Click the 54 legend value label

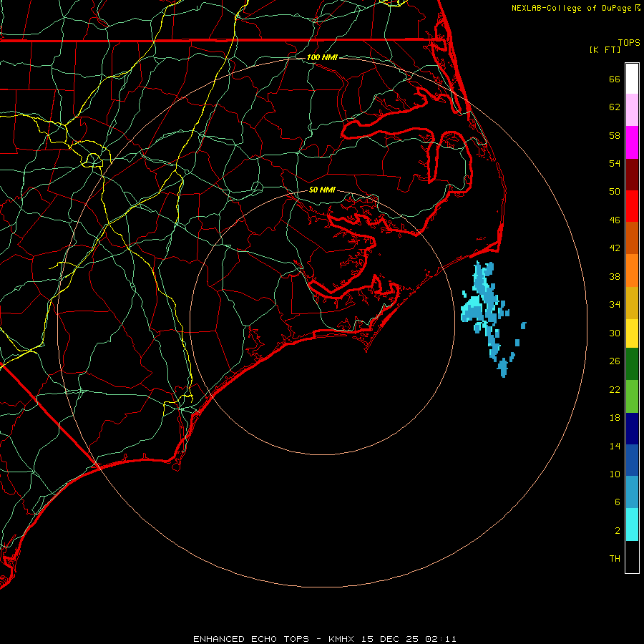tap(615, 163)
